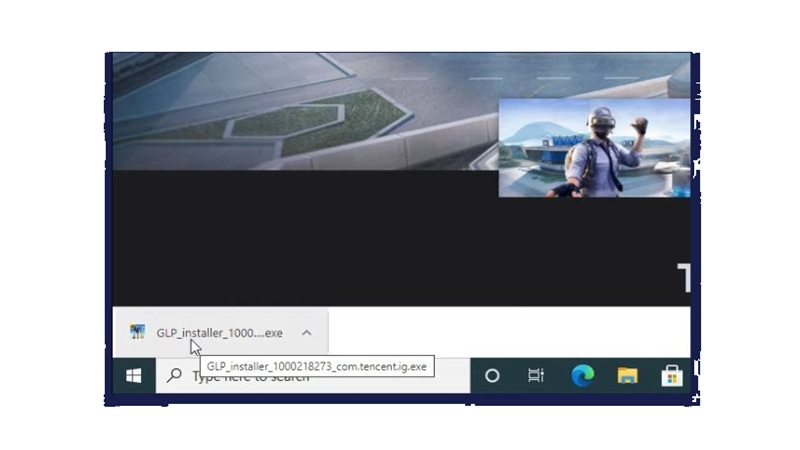
Task: Click the aerial rooftop banner image
Action: click(x=300, y=110)
